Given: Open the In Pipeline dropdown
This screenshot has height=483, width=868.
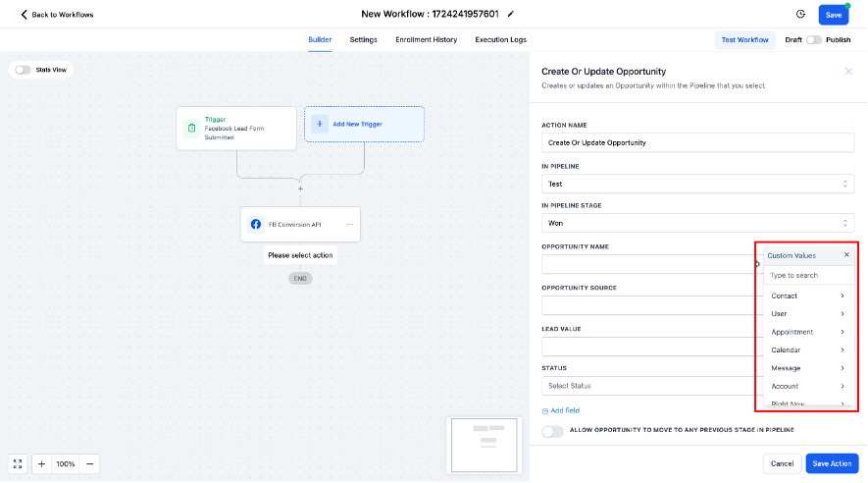Looking at the screenshot, I should (x=697, y=184).
